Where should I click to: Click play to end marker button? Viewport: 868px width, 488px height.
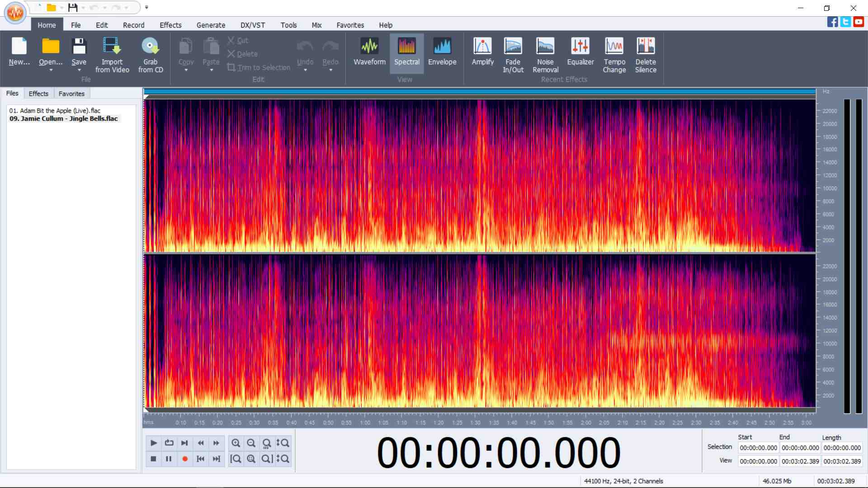pos(184,443)
